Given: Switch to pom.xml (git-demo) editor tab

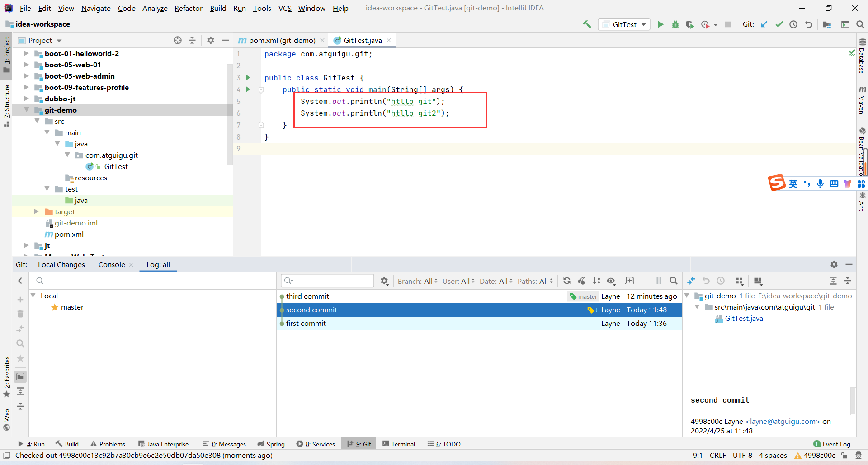Looking at the screenshot, I should (x=282, y=40).
